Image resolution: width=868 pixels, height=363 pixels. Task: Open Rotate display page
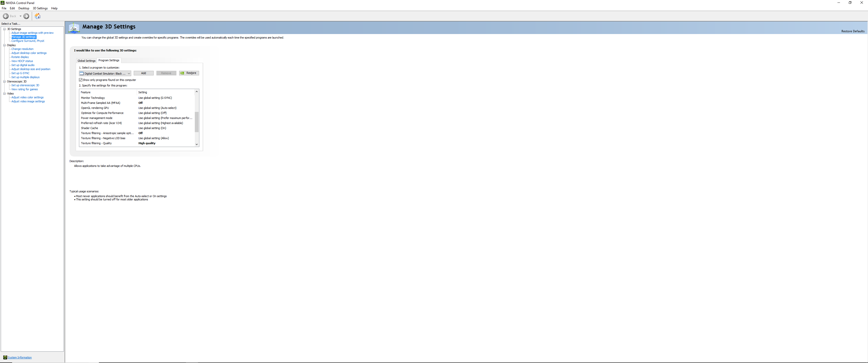coord(20,57)
